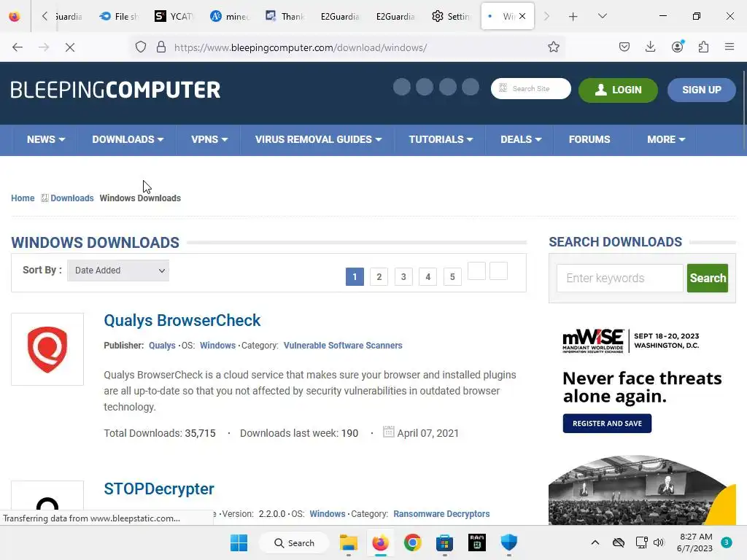Open Firefox account profile icon
747x560 pixels.
[678, 46]
